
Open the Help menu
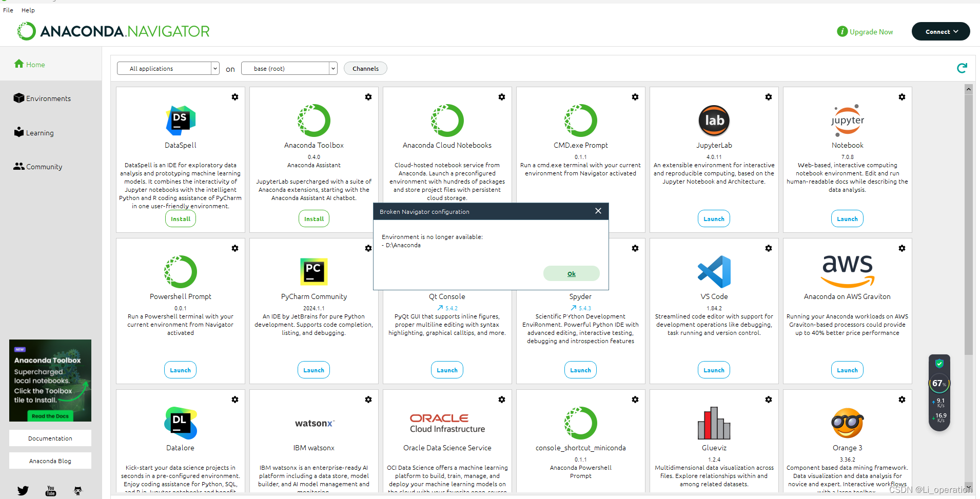[28, 10]
